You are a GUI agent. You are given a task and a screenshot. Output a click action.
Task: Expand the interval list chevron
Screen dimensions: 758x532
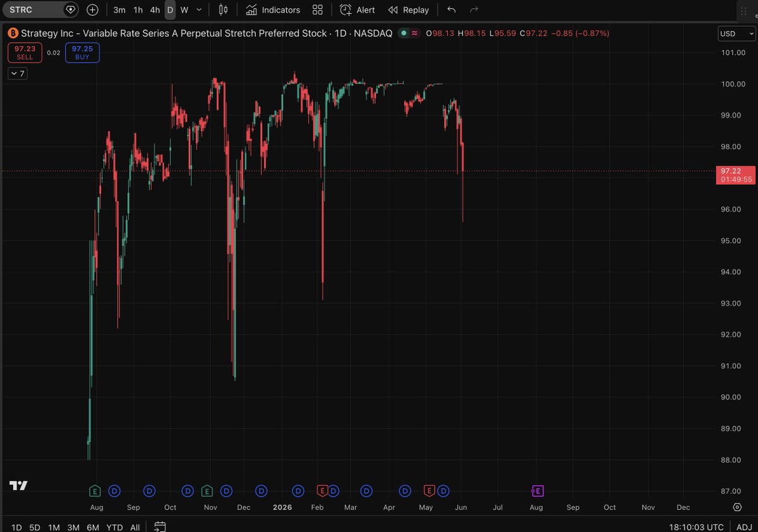coord(200,10)
